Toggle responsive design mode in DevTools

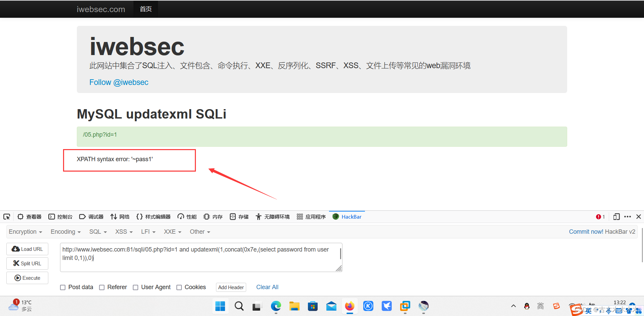coord(616,217)
